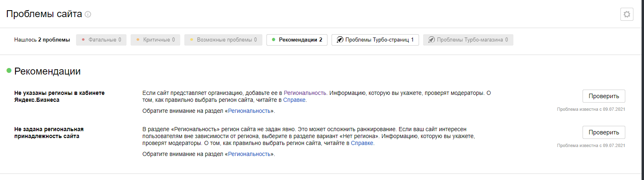The width and height of the screenshot is (644, 180).
Task: Click the rocket icon on "Проблемы Турбо-магазина"
Action: [432, 40]
